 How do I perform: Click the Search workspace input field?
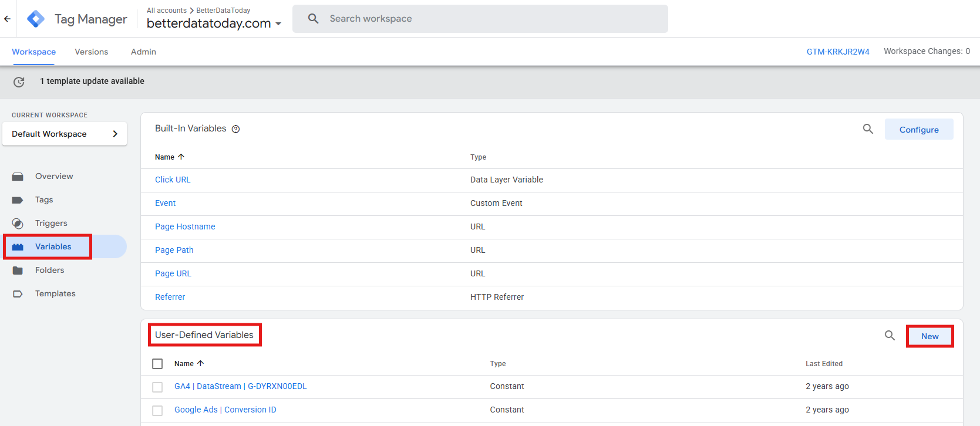(x=480, y=19)
